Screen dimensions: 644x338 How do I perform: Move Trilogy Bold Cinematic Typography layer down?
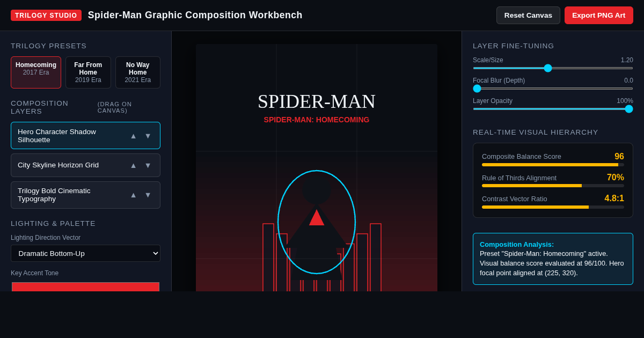point(148,195)
